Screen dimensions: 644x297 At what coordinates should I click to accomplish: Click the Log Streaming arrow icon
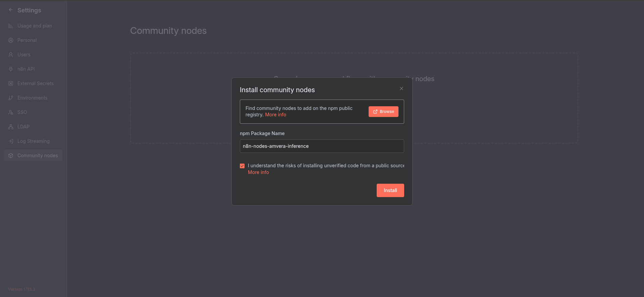pos(11,141)
